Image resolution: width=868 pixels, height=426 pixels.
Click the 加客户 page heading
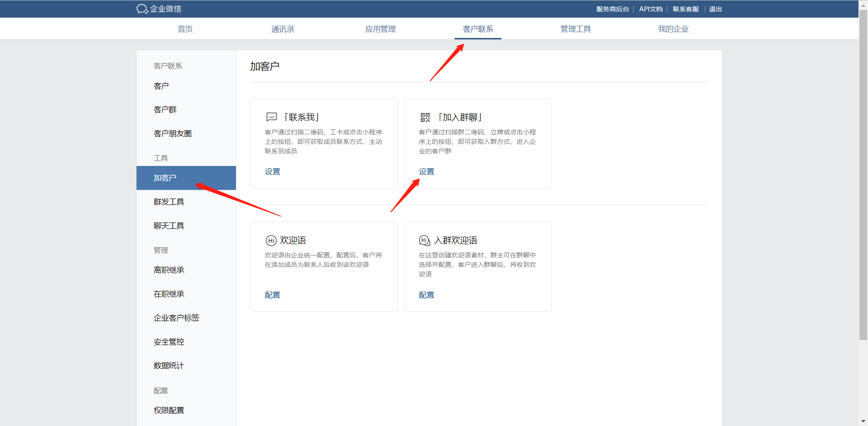(264, 66)
